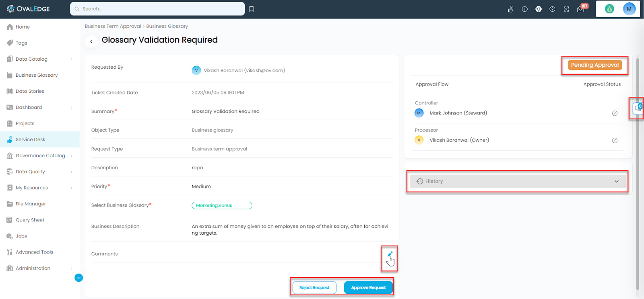This screenshot has height=299, width=644.
Task: Open the service desk hand icon in header
Action: 511,9
